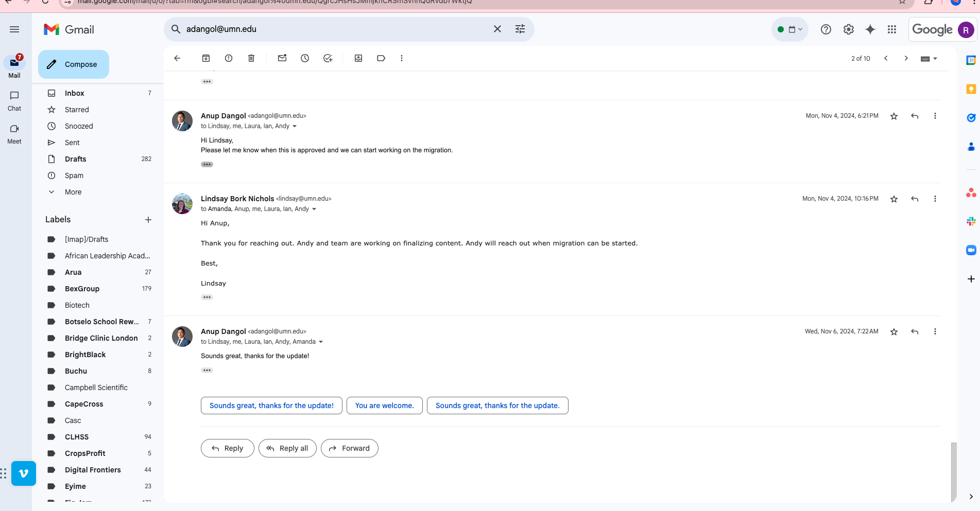Viewport: 980px width, 511px height.
Task: Open the Drafts folder
Action: point(76,159)
